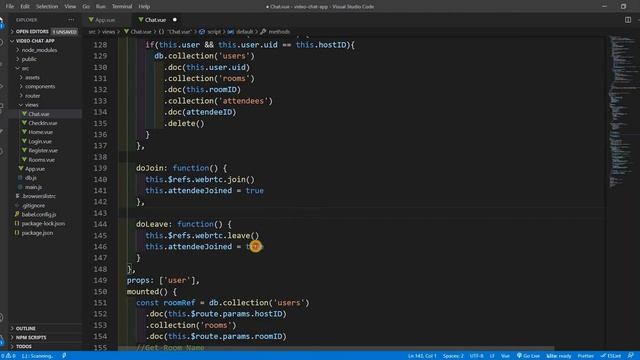Screen dimensions: 640x360
Task: Open the Edit menu
Action: pos(25,7)
